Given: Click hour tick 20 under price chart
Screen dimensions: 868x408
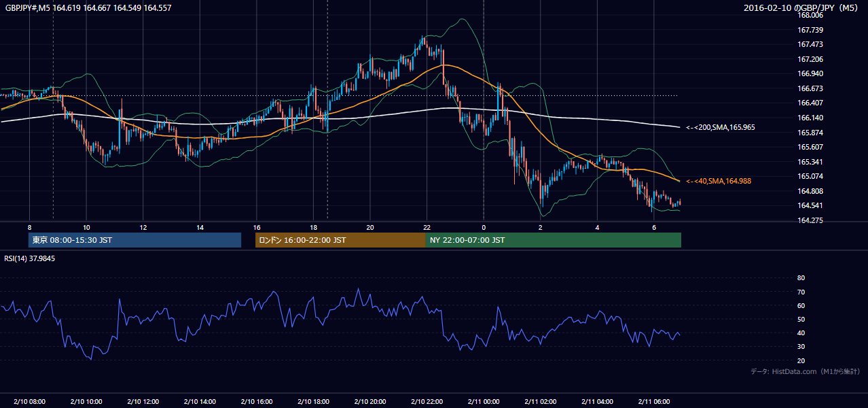Looking at the screenshot, I should pyautogui.click(x=370, y=227).
